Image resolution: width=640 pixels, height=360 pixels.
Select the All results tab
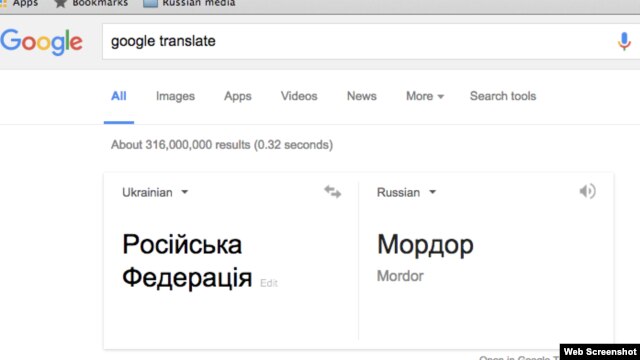coord(119,96)
